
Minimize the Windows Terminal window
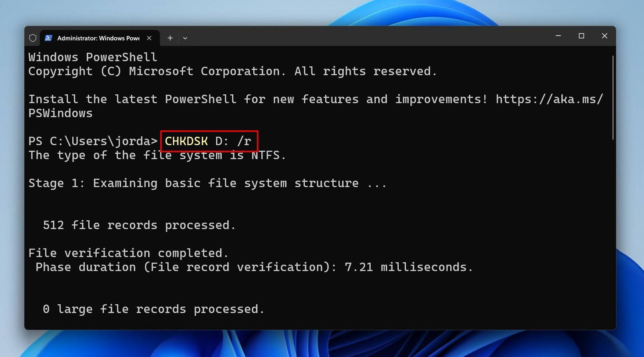pyautogui.click(x=558, y=36)
